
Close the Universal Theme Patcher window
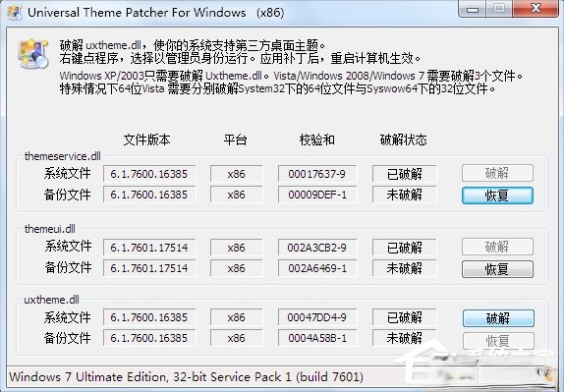(x=536, y=9)
